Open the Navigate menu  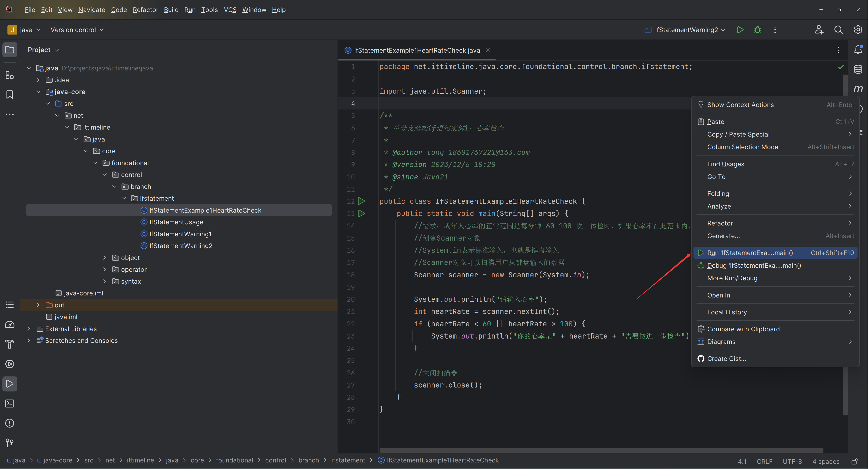92,10
